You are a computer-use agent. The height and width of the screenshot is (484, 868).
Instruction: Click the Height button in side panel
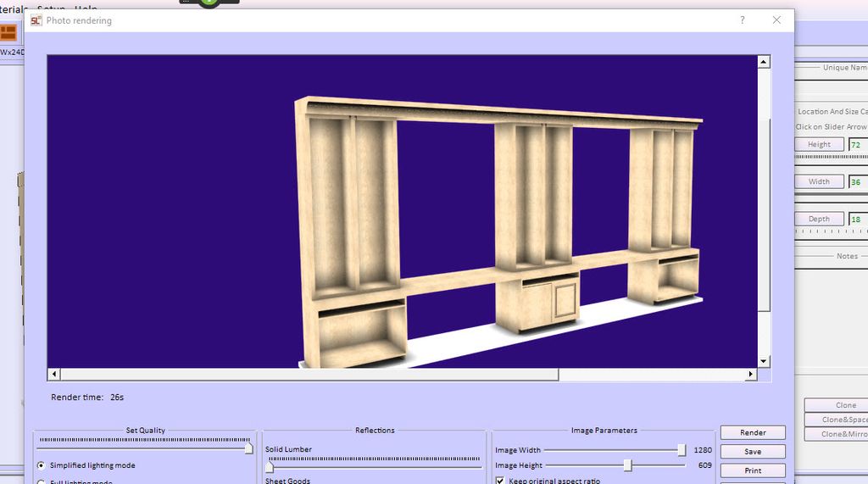pos(819,145)
